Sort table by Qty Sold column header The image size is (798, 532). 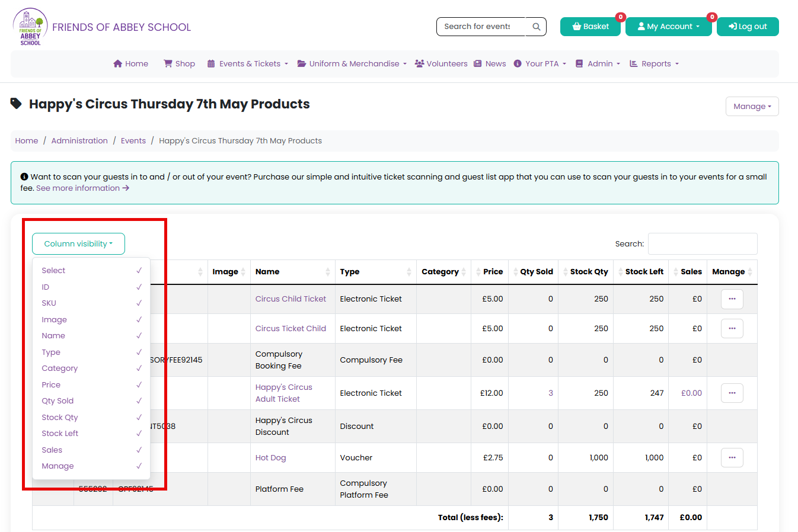(534, 272)
